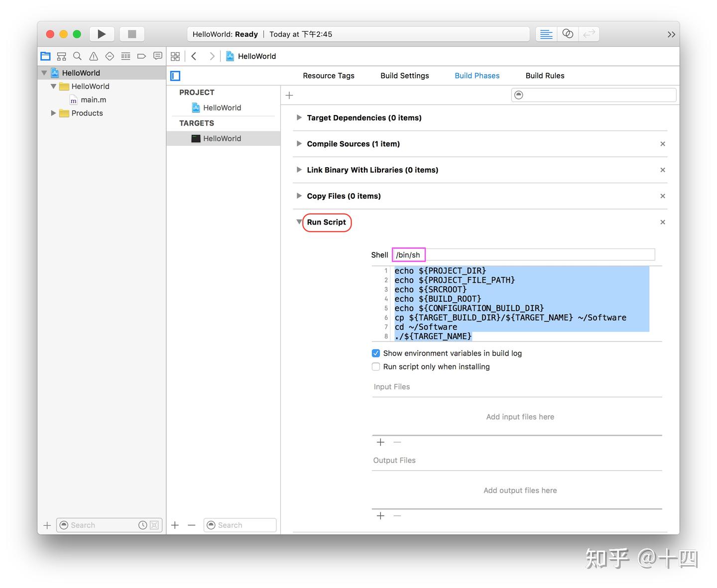Switch to the Build Settings tab
The height and width of the screenshot is (588, 717).
pos(404,75)
